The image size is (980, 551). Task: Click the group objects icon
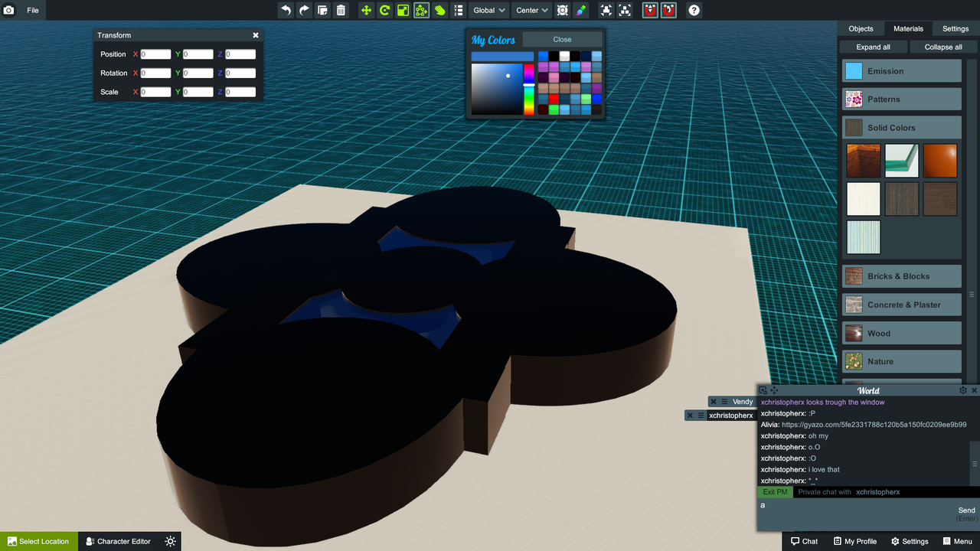606,10
